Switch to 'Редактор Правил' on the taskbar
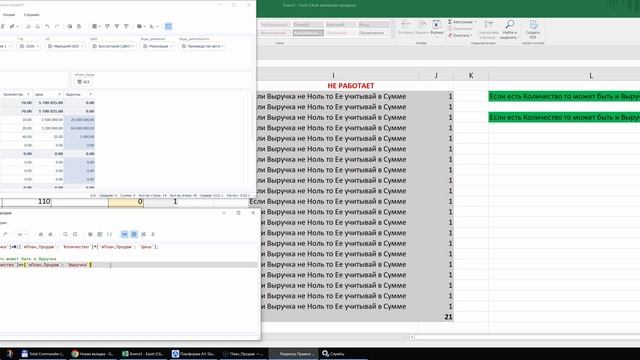Screen dimensions: 640x360 tap(294, 353)
